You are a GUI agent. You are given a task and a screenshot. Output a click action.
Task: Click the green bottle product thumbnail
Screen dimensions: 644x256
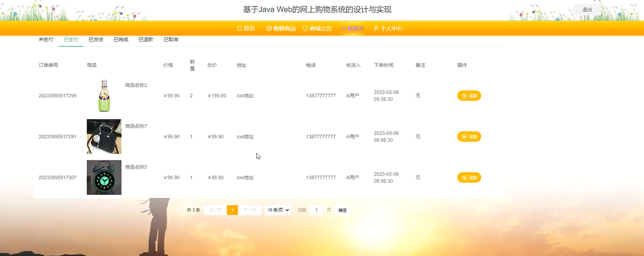click(104, 96)
